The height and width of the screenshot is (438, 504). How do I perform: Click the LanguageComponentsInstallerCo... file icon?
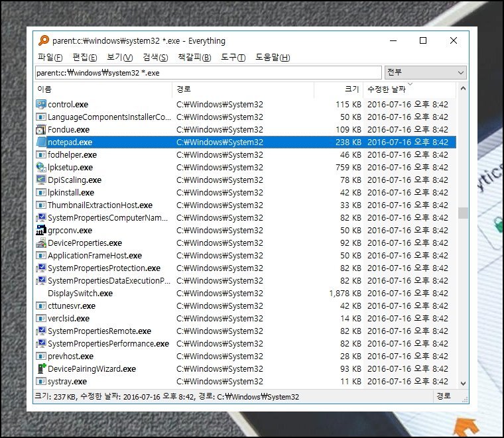pos(41,117)
